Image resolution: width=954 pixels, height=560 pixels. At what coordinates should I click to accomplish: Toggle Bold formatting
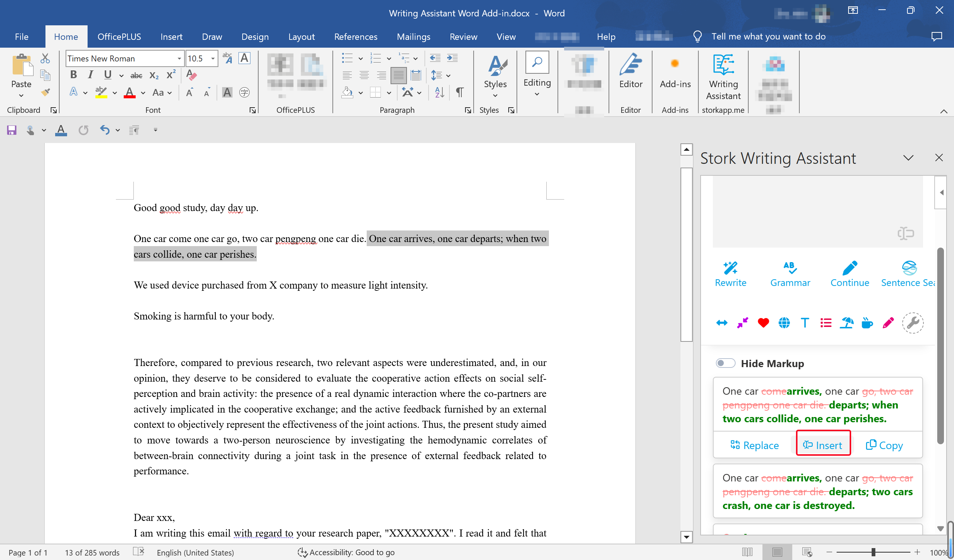73,75
